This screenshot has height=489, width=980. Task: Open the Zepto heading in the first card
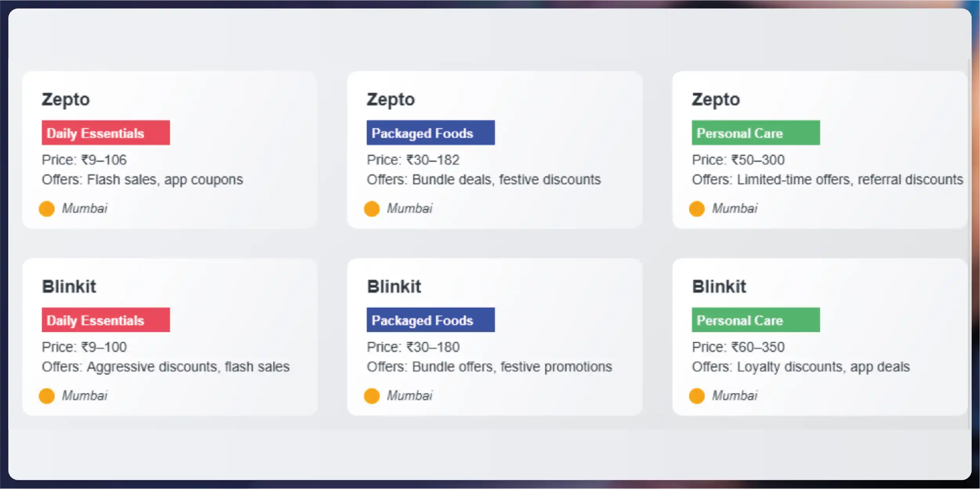click(66, 100)
